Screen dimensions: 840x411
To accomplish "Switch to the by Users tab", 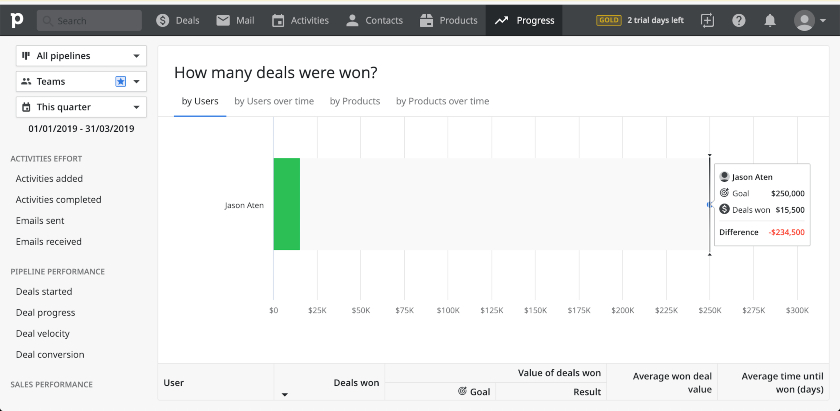I will coord(200,101).
